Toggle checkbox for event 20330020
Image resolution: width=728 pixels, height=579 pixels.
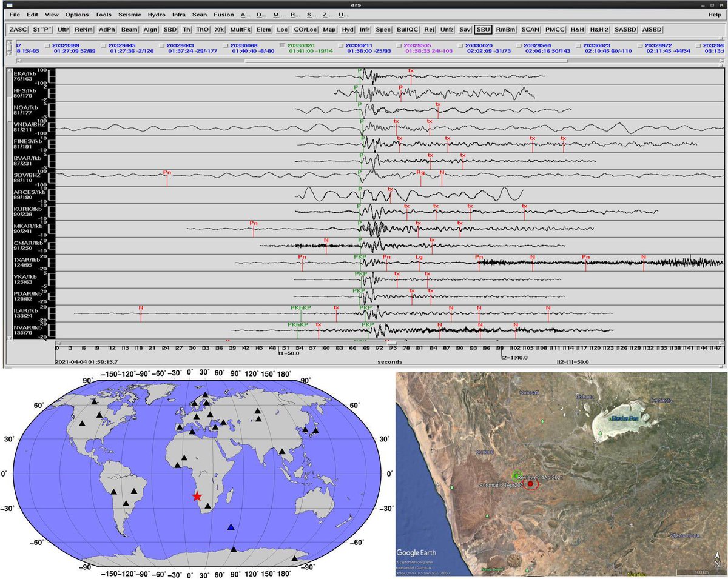click(460, 45)
